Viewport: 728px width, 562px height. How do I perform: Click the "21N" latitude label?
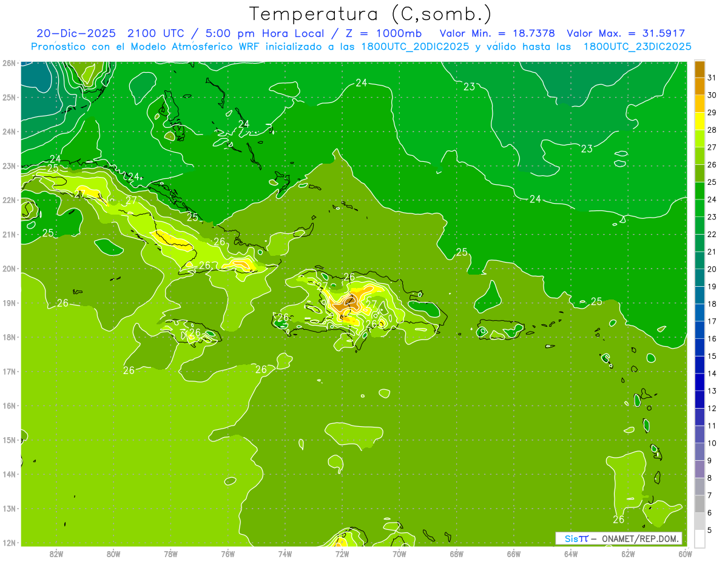[x=8, y=234]
